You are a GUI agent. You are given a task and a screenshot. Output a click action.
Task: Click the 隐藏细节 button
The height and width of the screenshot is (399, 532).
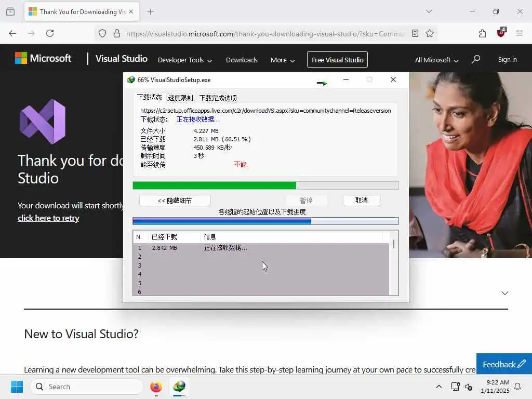175,201
